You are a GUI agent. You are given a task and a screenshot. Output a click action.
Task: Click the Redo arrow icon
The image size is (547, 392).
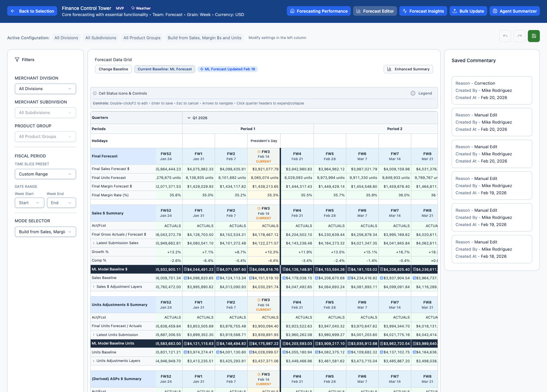(519, 36)
